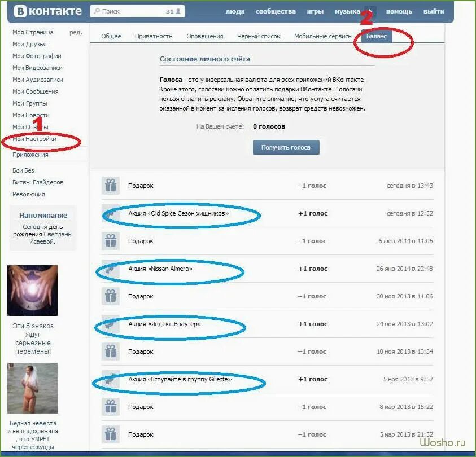The height and width of the screenshot is (457, 476).
Task: Open the Бои Без app link
Action: (23, 170)
